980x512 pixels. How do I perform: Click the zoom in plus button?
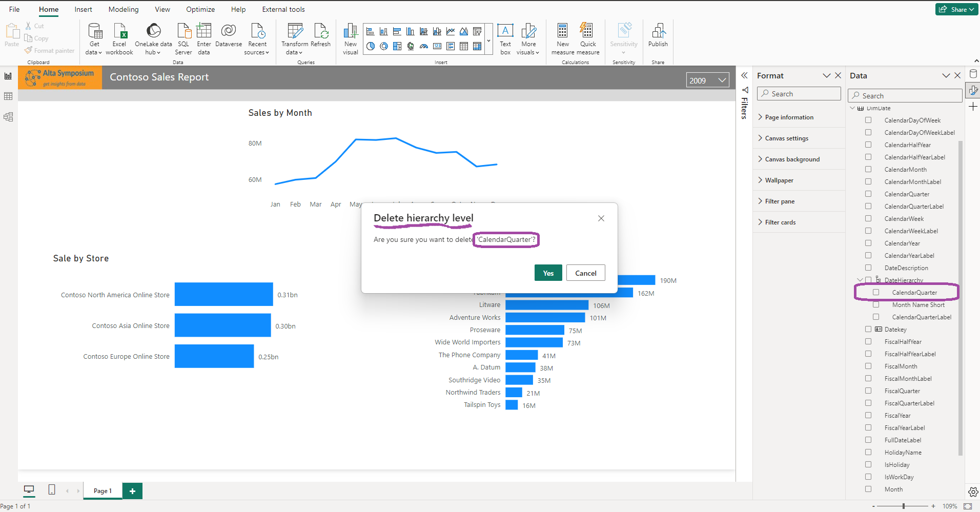[933, 506]
